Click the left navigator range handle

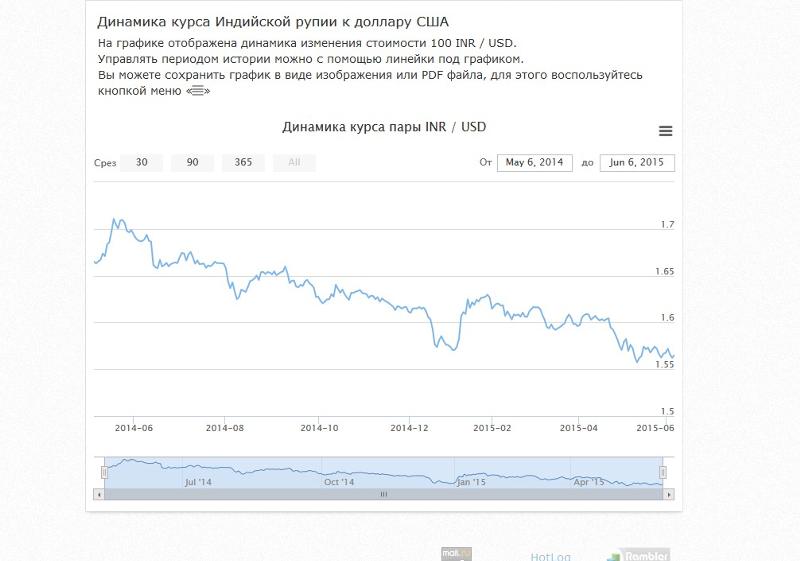104,472
